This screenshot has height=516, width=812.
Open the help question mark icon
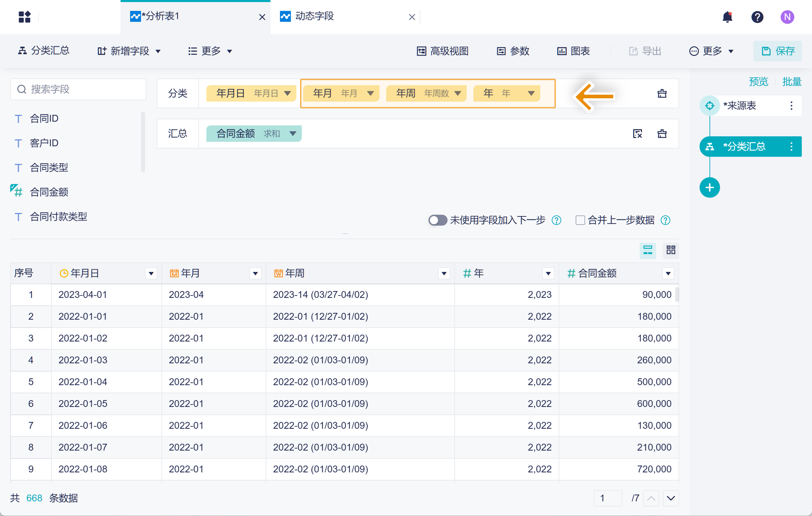click(757, 17)
